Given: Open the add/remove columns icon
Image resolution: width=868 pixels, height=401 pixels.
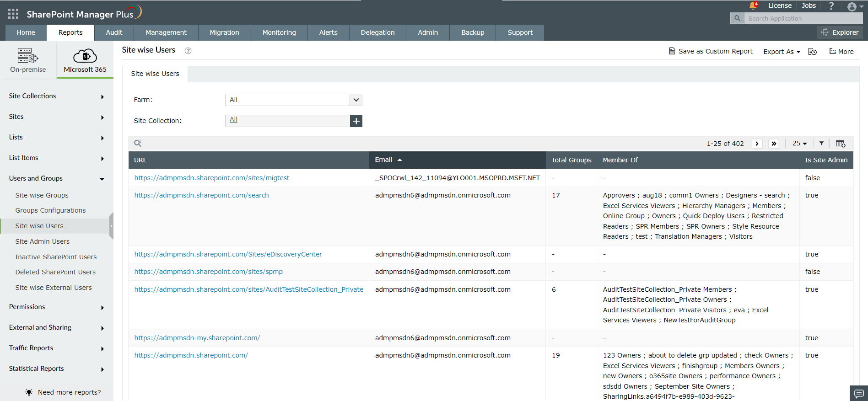Looking at the screenshot, I should [841, 144].
